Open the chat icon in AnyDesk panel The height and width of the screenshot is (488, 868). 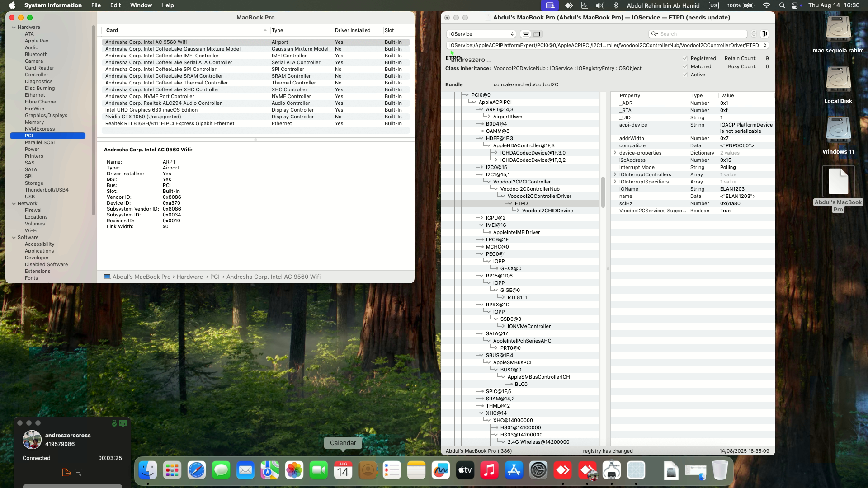pyautogui.click(x=79, y=472)
